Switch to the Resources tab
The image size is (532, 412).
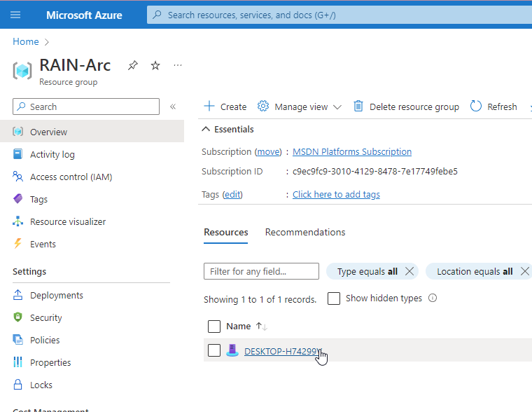[226, 233]
